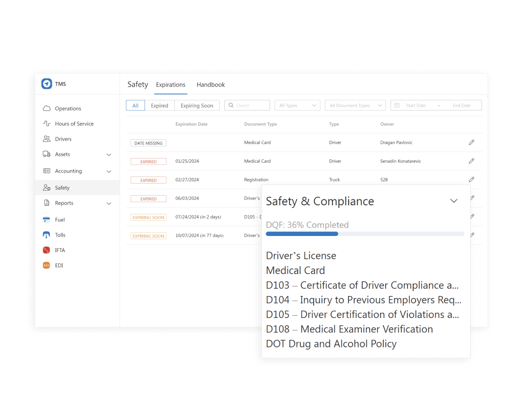Click the DQF completion progress bar

point(365,234)
